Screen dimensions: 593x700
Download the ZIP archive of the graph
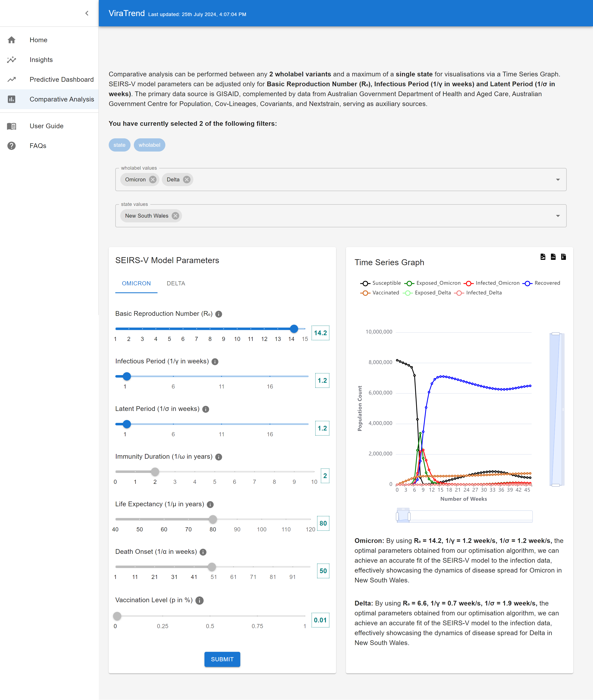click(x=563, y=257)
